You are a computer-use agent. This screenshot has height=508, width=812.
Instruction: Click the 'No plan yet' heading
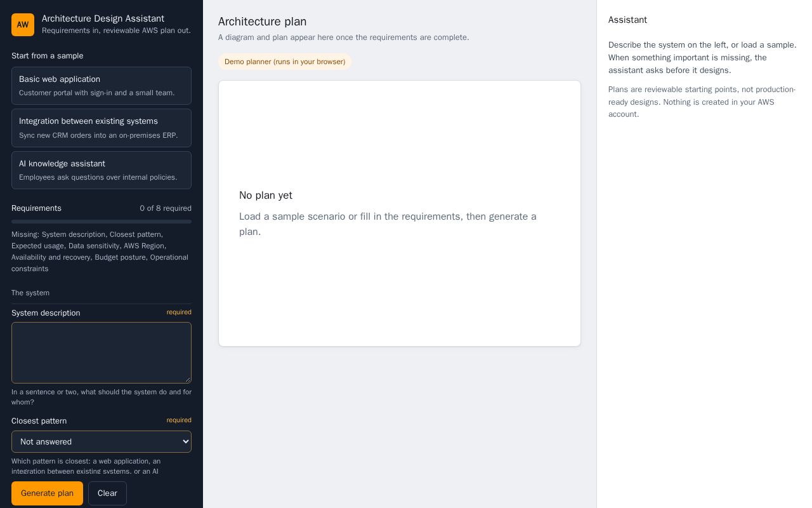click(266, 196)
